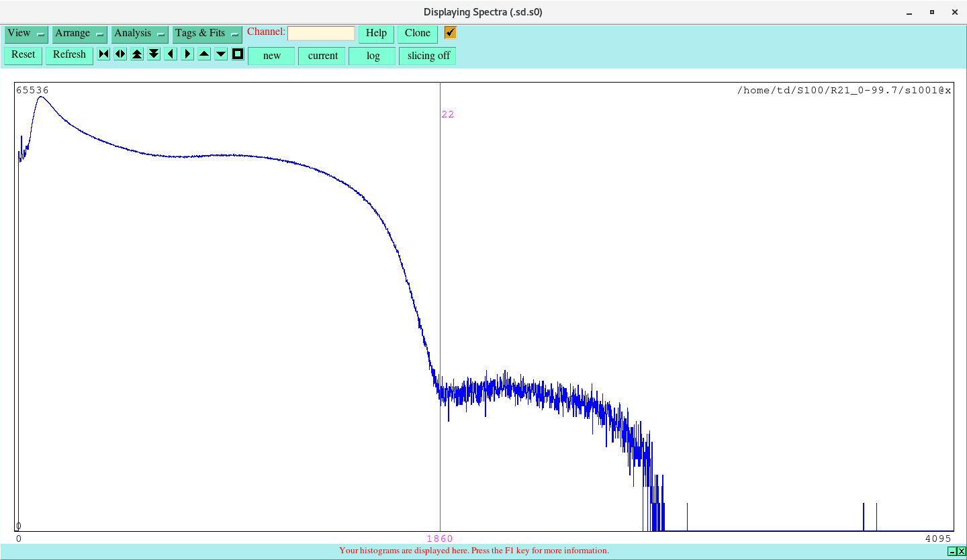The height and width of the screenshot is (560, 967).
Task: Click the double up-arrow vertical zoom icon
Action: click(136, 54)
